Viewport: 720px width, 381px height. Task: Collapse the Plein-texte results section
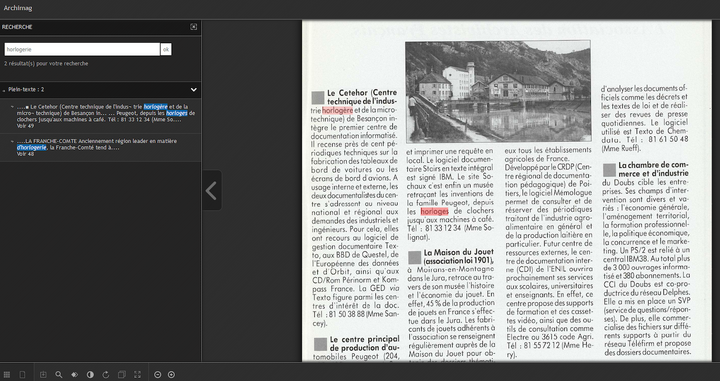tap(194, 90)
